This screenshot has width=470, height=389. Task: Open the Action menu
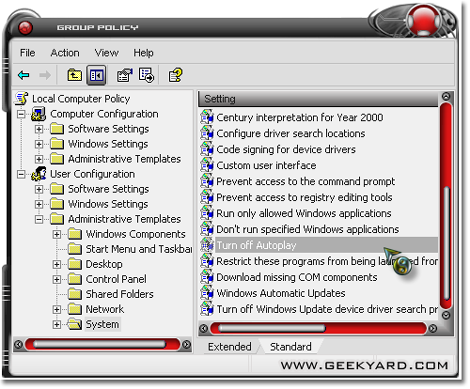pyautogui.click(x=65, y=53)
